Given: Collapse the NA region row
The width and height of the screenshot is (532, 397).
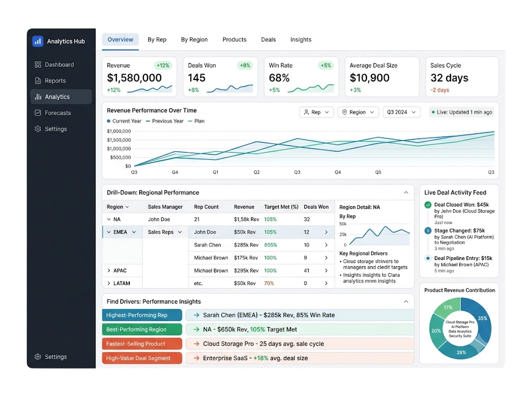Looking at the screenshot, I should point(109,220).
